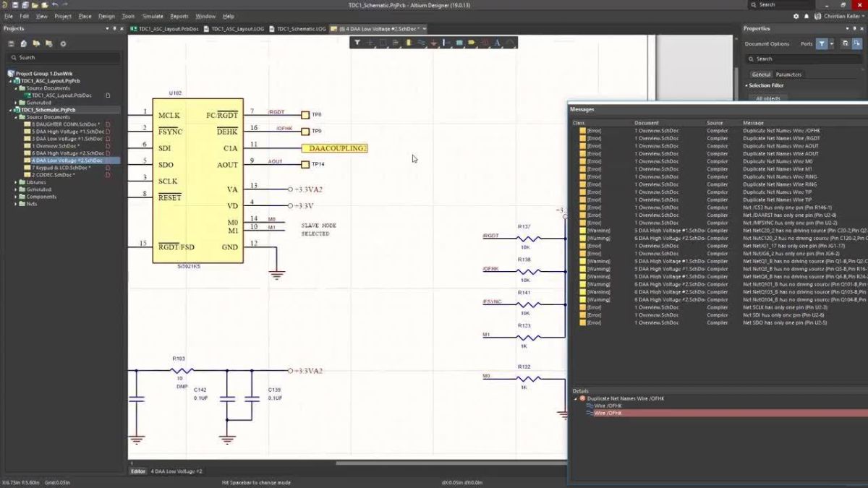Click the rectangle select tool in the Active Bar

coord(383,43)
